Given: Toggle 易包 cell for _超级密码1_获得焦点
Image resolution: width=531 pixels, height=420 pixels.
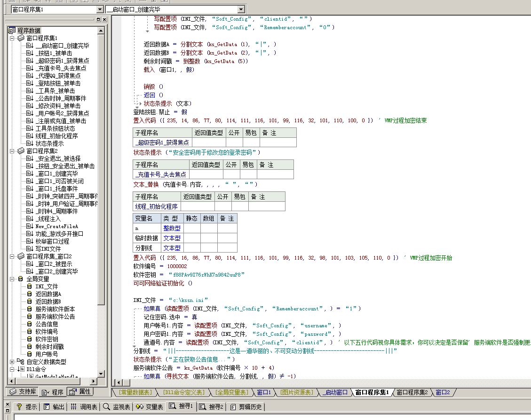Looking at the screenshot, I should [251, 142].
